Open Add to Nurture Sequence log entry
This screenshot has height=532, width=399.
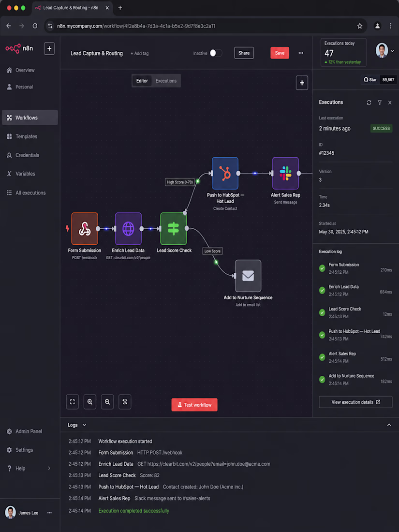[355, 380]
